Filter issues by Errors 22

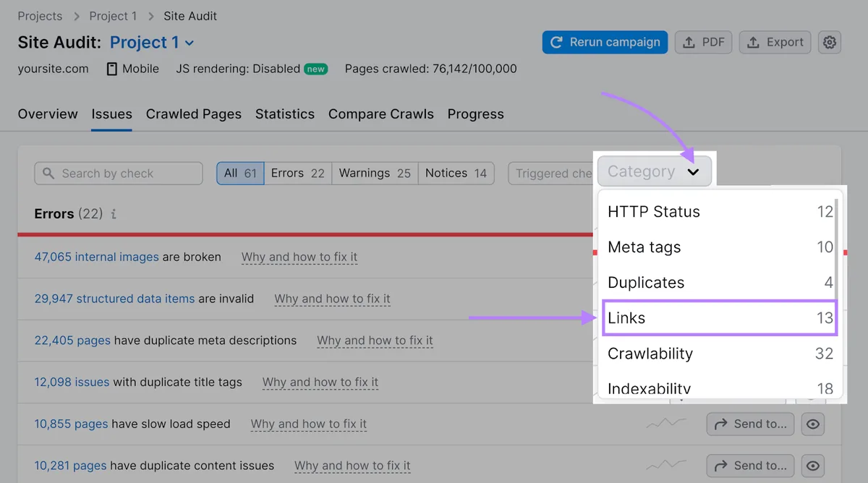point(298,174)
